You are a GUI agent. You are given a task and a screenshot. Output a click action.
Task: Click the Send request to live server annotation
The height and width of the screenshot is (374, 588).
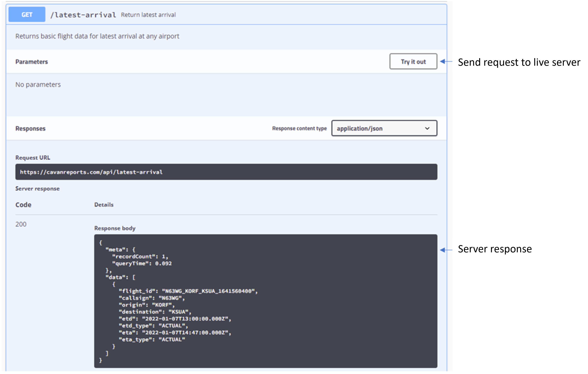519,62
